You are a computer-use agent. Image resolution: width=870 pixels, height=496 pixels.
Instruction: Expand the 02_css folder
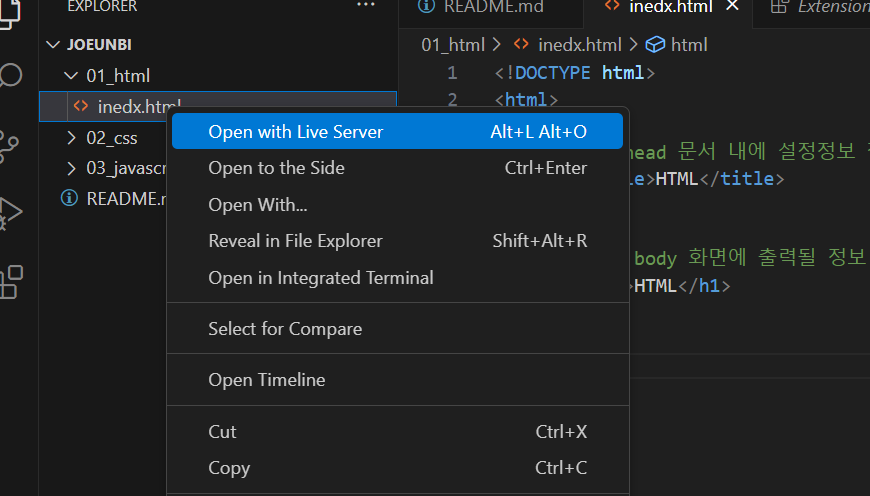pos(70,138)
